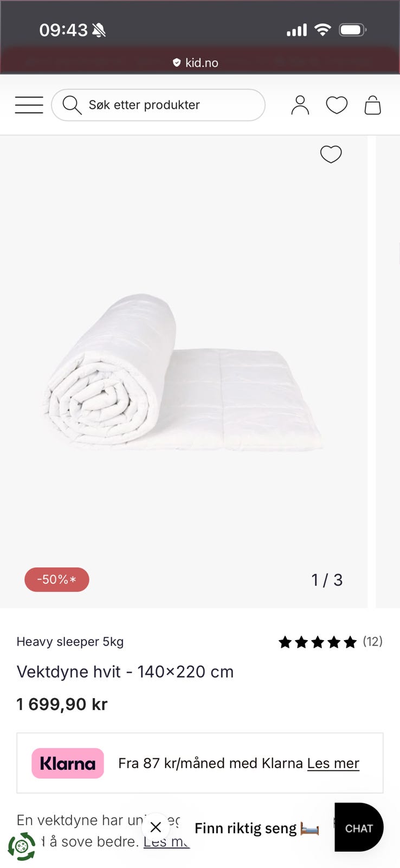Open the user account icon
The width and height of the screenshot is (400, 868).
[300, 105]
